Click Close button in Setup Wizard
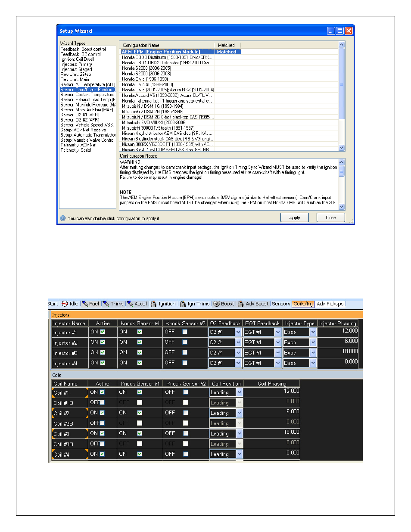Viewport: 411px width, 532px height. point(331,218)
